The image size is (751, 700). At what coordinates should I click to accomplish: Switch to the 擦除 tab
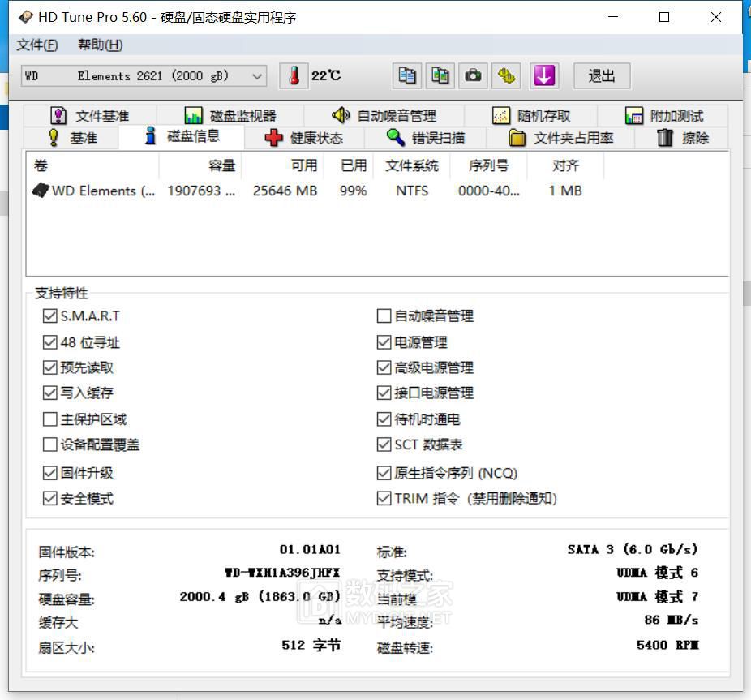tap(681, 138)
